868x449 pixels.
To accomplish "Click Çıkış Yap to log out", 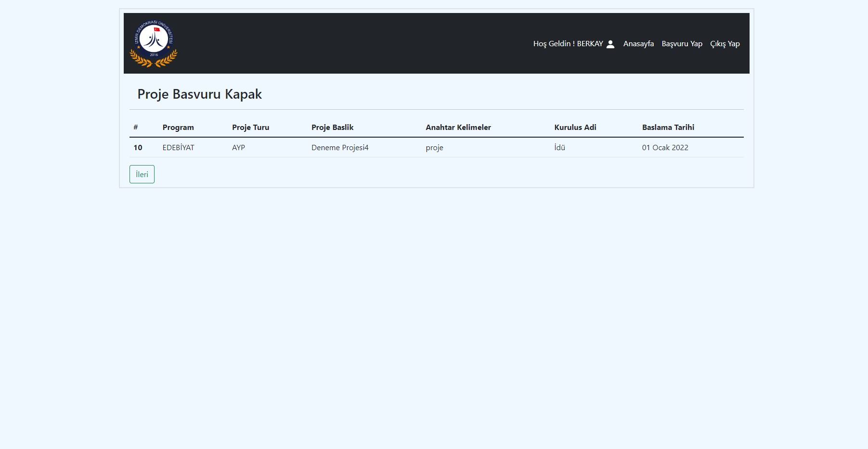I will coord(725,44).
